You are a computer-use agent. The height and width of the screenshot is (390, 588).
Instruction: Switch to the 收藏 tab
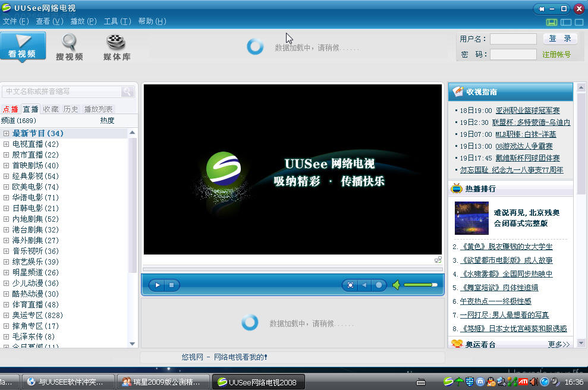[51, 109]
